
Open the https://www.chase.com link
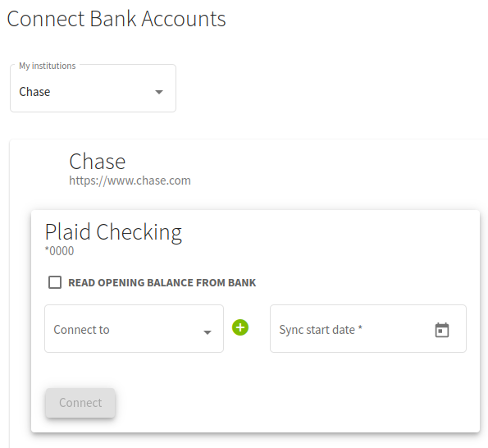130,181
